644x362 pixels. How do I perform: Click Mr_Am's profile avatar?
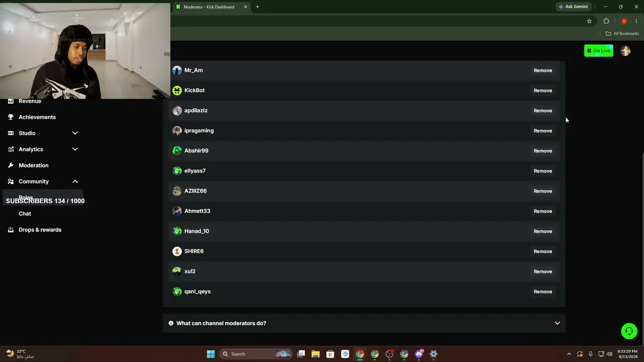point(177,70)
